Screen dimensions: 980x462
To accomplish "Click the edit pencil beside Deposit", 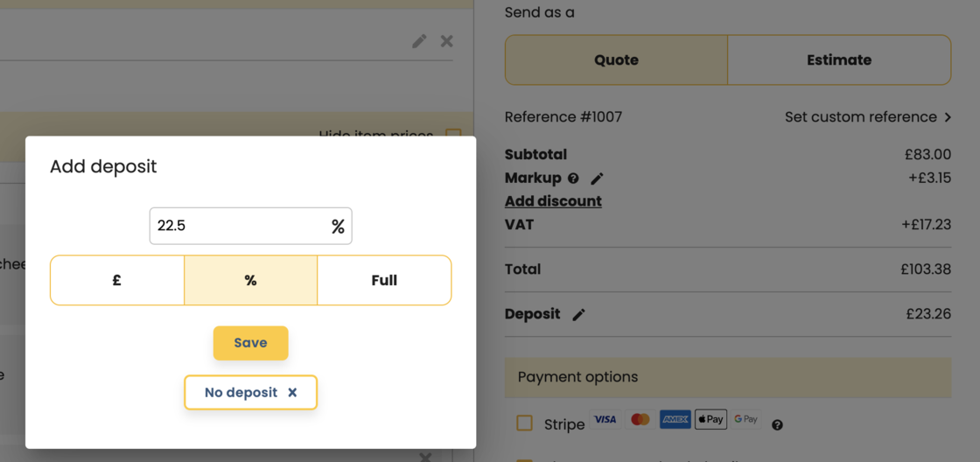I will pos(578,315).
